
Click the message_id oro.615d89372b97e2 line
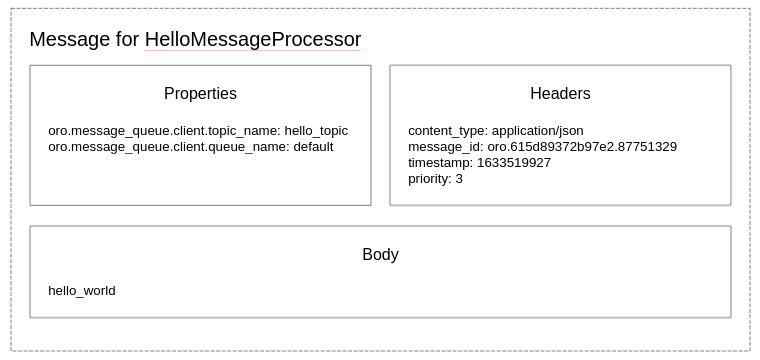(542, 147)
